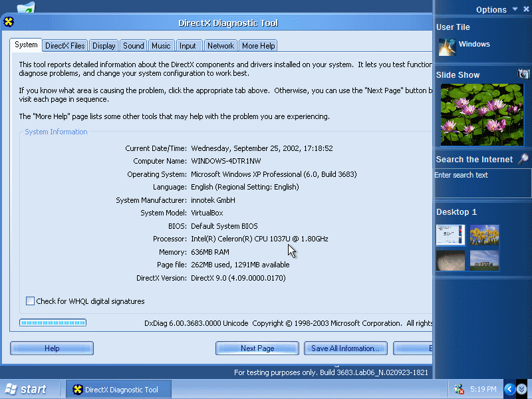
Task: Select the desktop thumbnail showing the current window
Action: pyautogui.click(x=451, y=235)
